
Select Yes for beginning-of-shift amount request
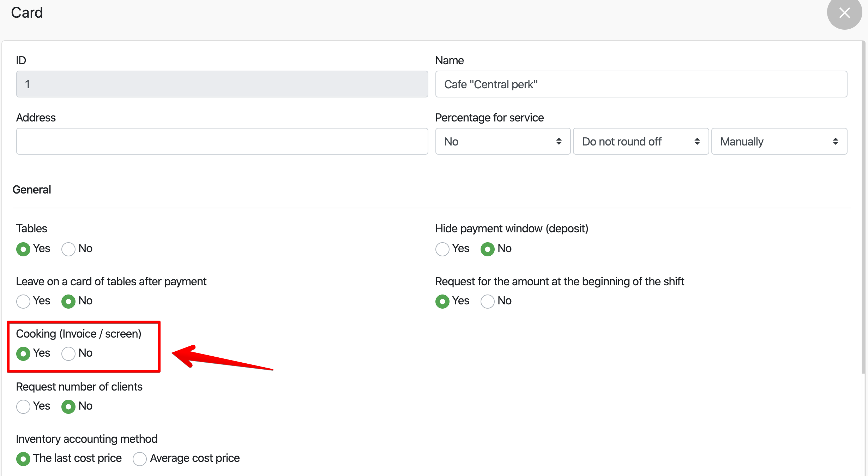[x=442, y=301]
